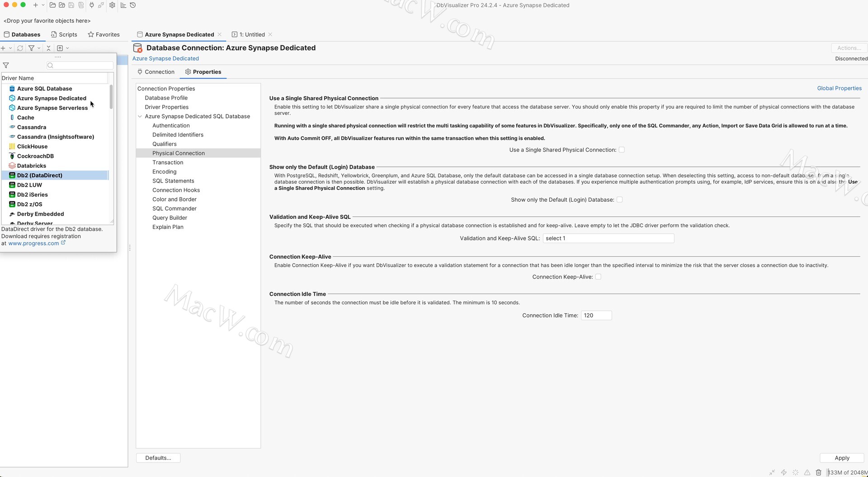Image resolution: width=868 pixels, height=477 pixels.
Task: Select Driver Properties in properties tree
Action: pyautogui.click(x=166, y=107)
